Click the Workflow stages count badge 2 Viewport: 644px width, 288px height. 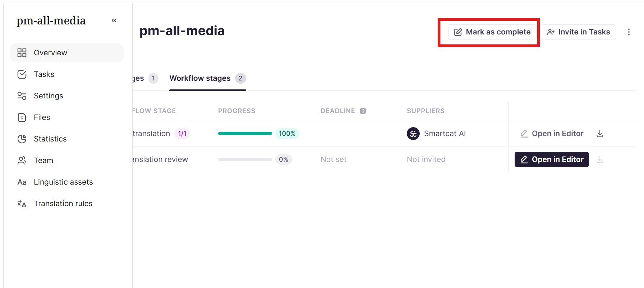(x=240, y=78)
